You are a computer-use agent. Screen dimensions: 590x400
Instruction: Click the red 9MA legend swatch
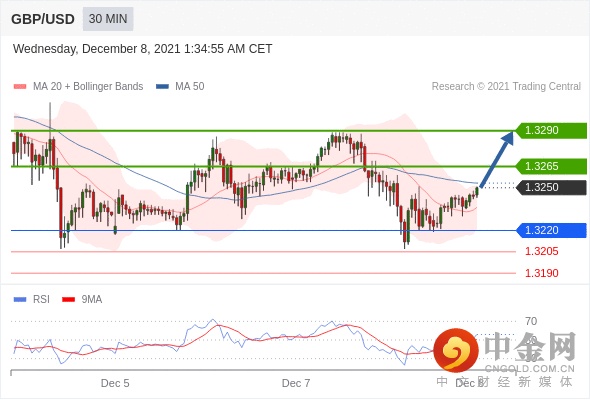pos(68,300)
